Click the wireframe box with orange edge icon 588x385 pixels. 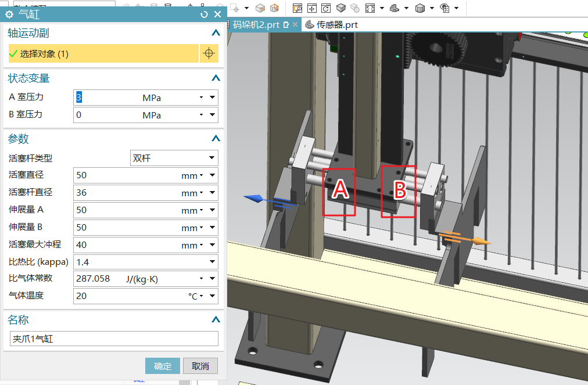260,8
